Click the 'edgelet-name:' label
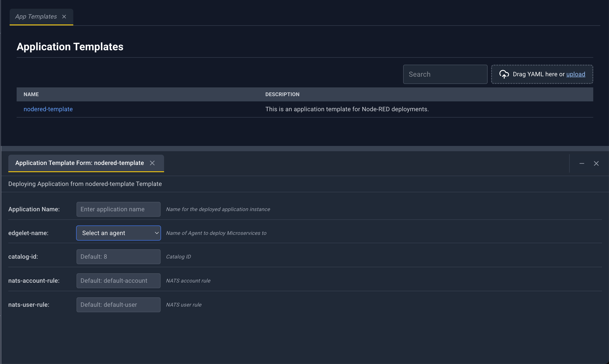Viewport: 609px width, 364px height. point(28,233)
